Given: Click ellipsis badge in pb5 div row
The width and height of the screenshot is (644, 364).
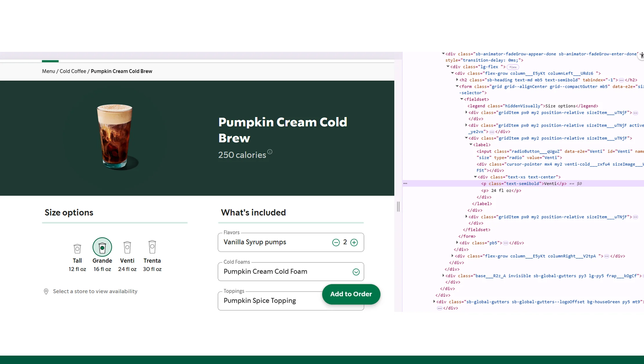Looking at the screenshot, I should tap(506, 243).
